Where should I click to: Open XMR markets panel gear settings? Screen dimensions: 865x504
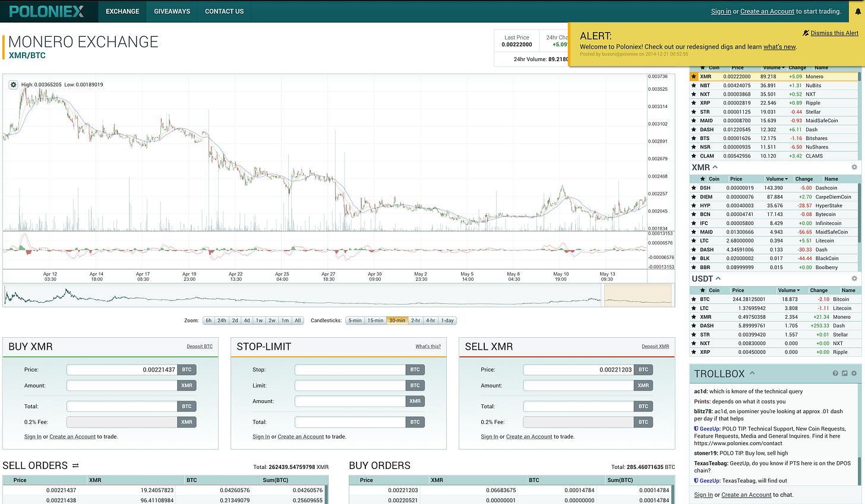854,167
